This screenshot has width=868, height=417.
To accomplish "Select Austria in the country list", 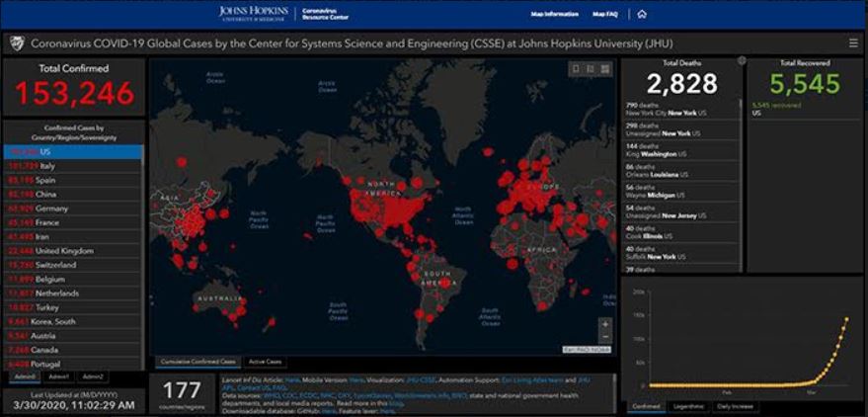I will click(x=73, y=336).
